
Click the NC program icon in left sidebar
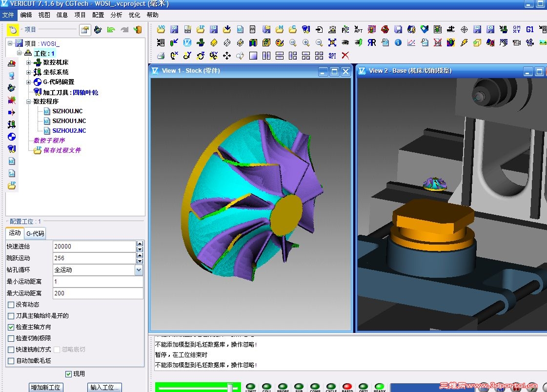pyautogui.click(x=12, y=161)
